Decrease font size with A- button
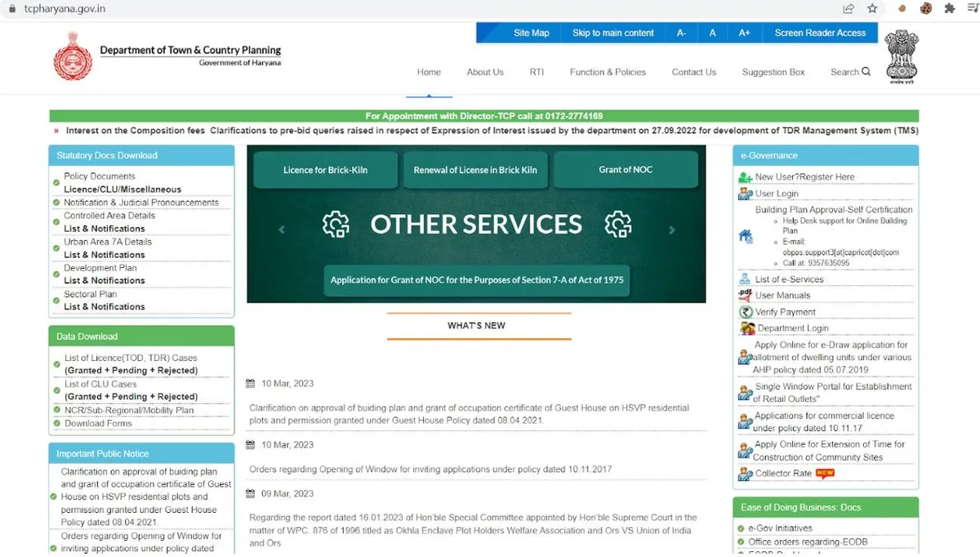The image size is (980, 557). [x=681, y=33]
